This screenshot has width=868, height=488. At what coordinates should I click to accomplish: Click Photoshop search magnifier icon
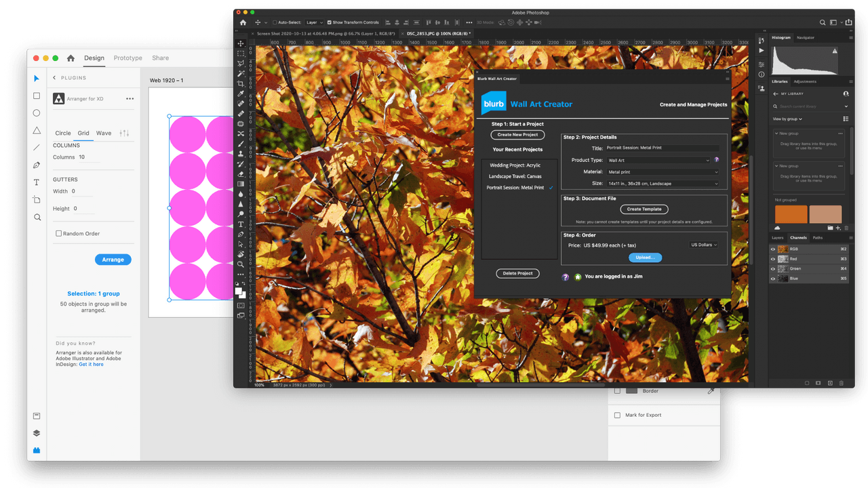823,22
